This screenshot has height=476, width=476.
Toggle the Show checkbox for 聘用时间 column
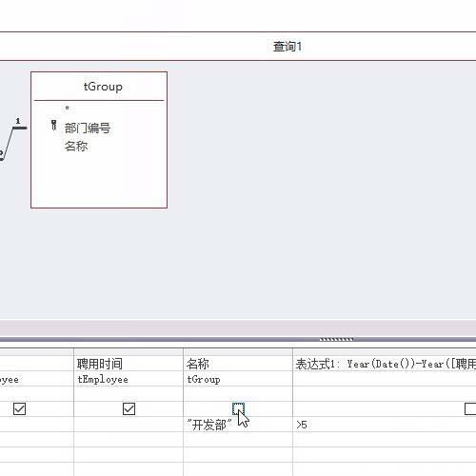click(x=129, y=409)
